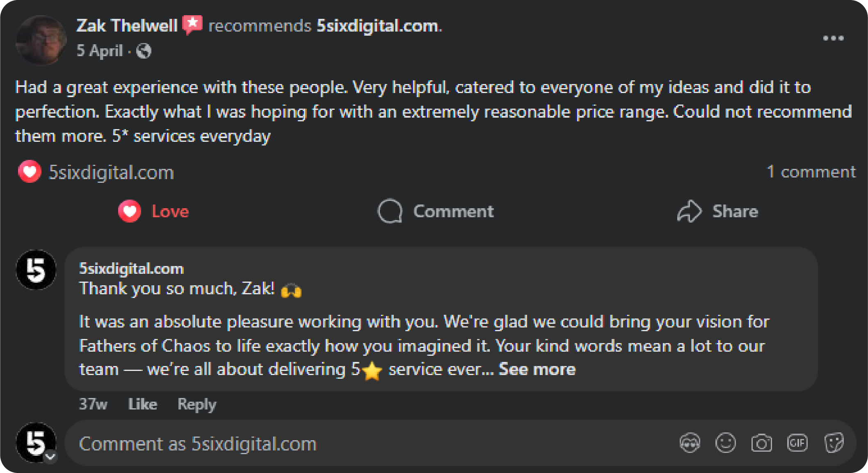The height and width of the screenshot is (473, 868).
Task: Reply to the 5sixdigital.com comment
Action: [x=196, y=404]
